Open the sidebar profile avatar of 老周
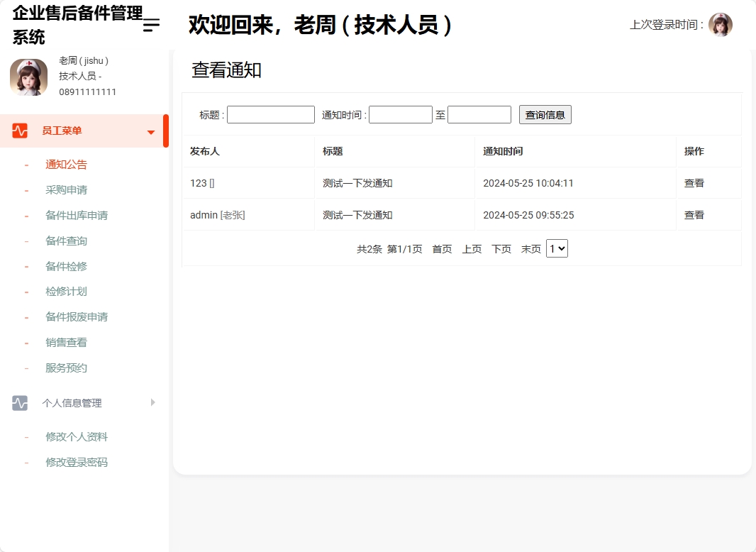This screenshot has width=756, height=552. [x=28, y=77]
